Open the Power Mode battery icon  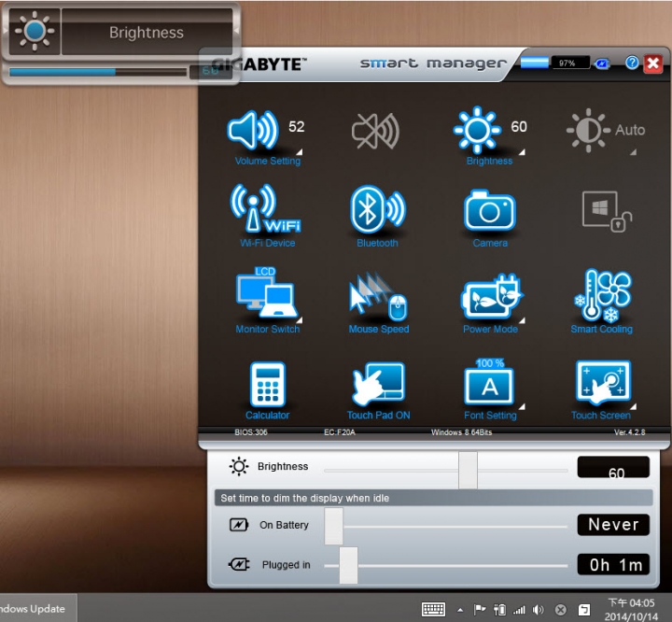pyautogui.click(x=491, y=296)
